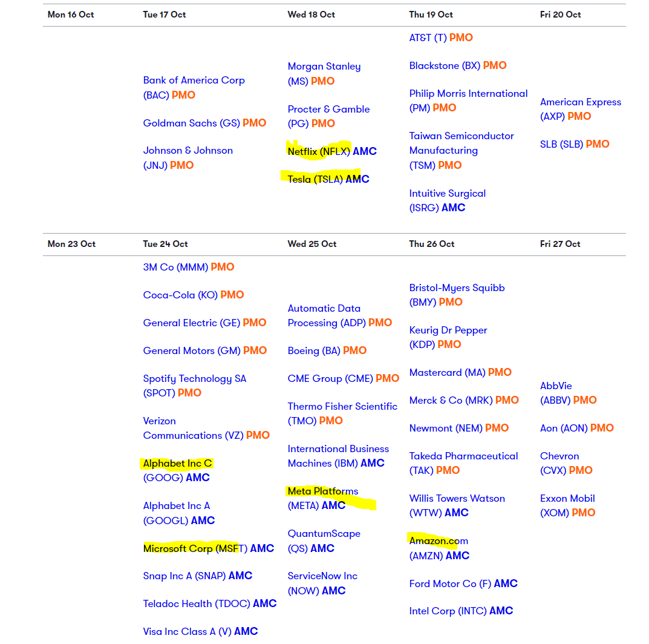Open Intuitive Surgical (ISRG) entry

[447, 200]
